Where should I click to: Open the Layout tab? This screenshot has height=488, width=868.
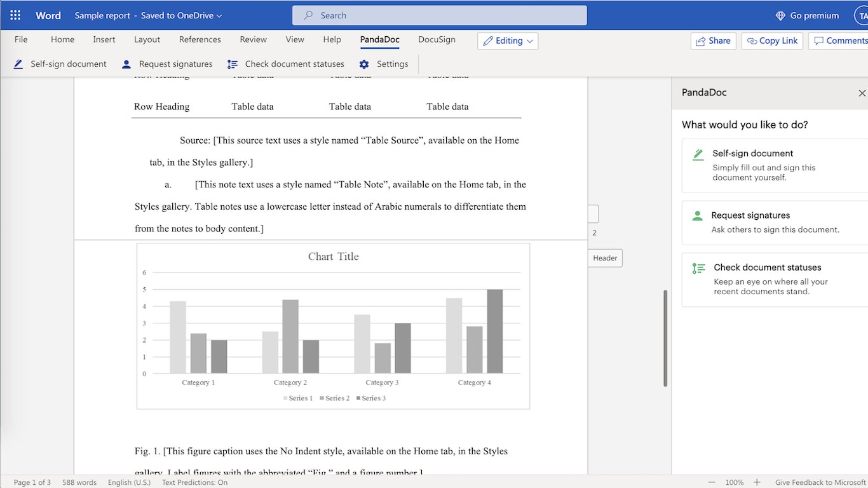click(147, 39)
